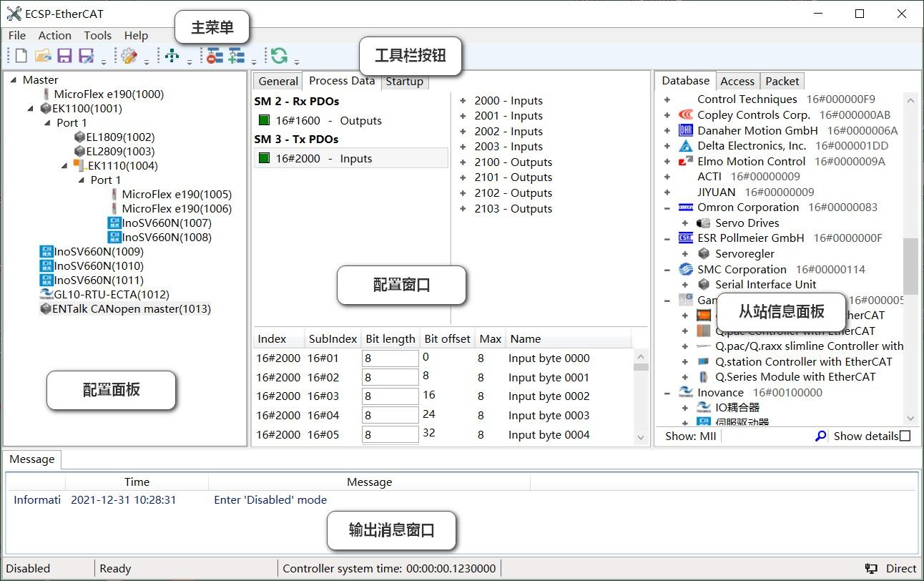Click the Bit length column header

(390, 339)
